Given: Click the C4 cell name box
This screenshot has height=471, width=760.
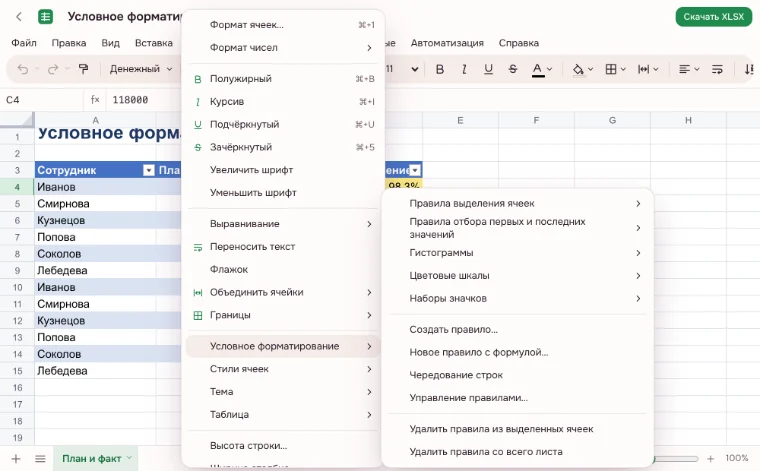Looking at the screenshot, I should [x=41, y=100].
